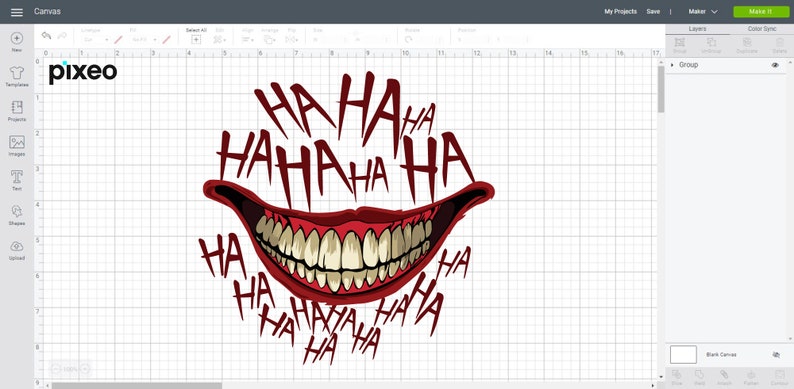The height and width of the screenshot is (389, 794).
Task: Click the green Make It button
Action: pos(761,12)
